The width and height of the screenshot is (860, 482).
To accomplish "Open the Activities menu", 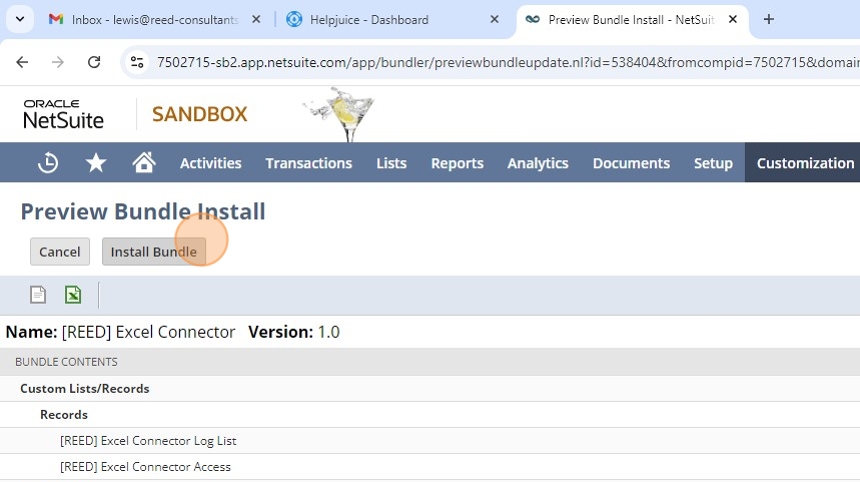I will [x=211, y=163].
